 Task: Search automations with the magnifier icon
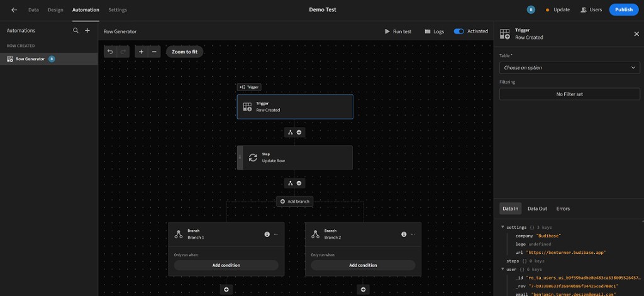(x=75, y=30)
